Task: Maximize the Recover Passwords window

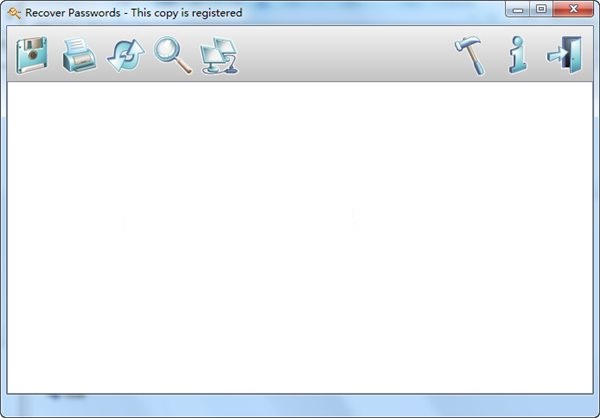Action: tap(541, 9)
